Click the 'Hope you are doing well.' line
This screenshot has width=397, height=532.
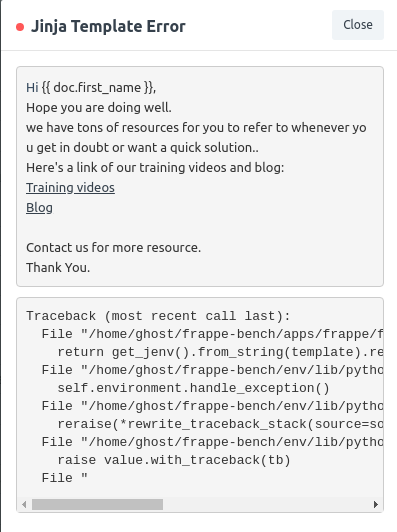coord(99,108)
